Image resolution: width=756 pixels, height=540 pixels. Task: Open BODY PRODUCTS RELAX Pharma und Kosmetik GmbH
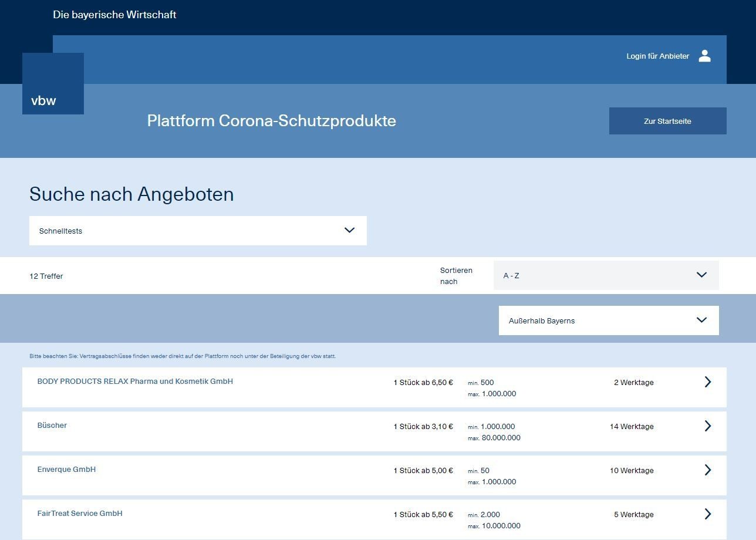click(135, 382)
